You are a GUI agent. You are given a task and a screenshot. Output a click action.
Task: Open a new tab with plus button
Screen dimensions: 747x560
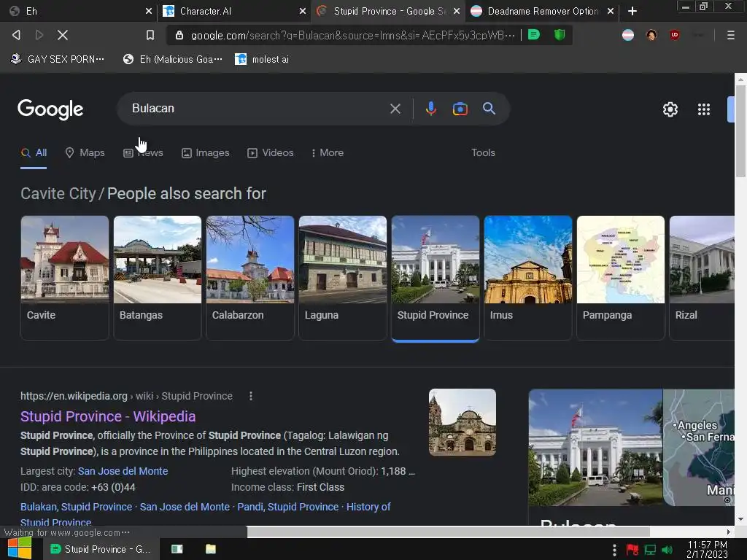[632, 11]
